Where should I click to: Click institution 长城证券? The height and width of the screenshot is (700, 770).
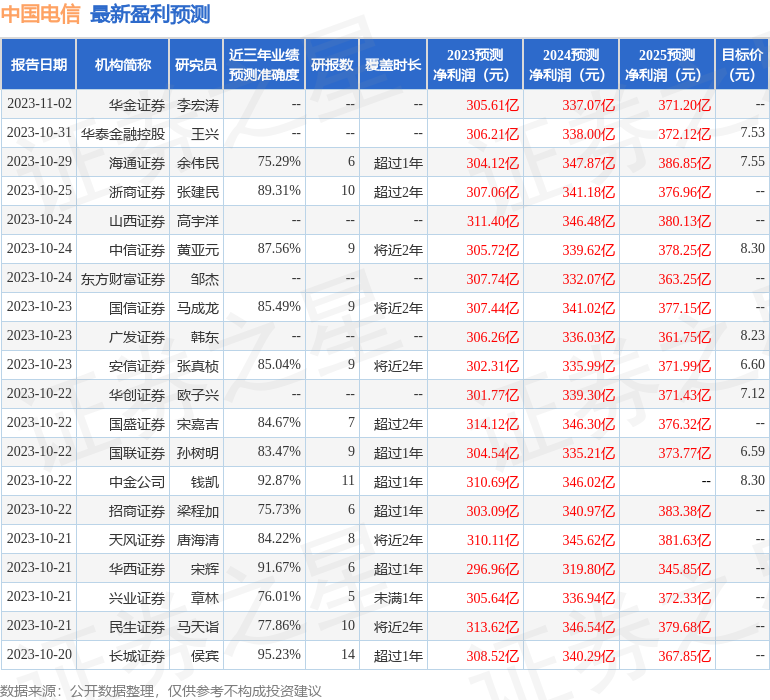pyautogui.click(x=137, y=656)
